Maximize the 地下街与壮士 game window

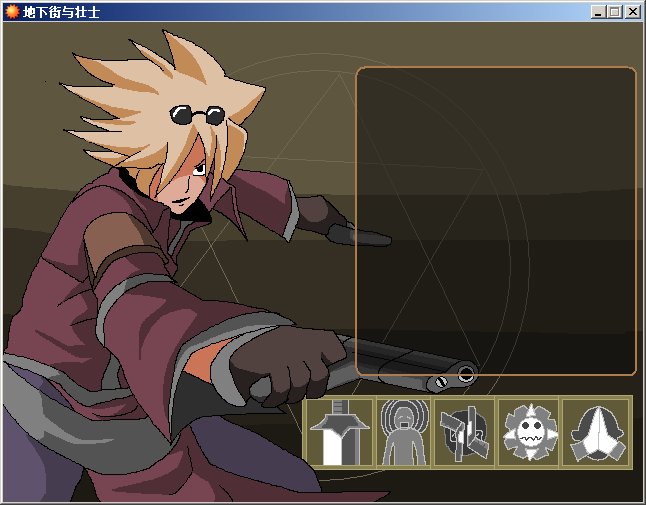pyautogui.click(x=615, y=12)
